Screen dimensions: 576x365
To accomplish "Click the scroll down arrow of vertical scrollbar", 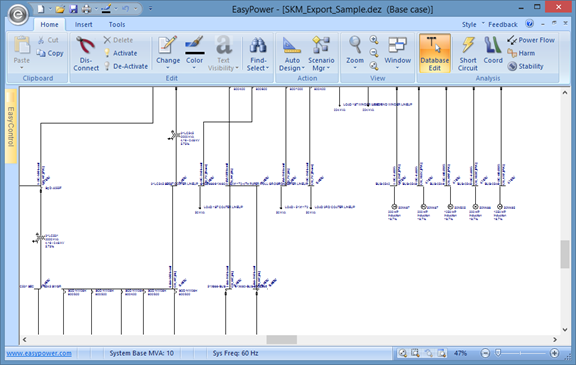I will tap(565, 330).
